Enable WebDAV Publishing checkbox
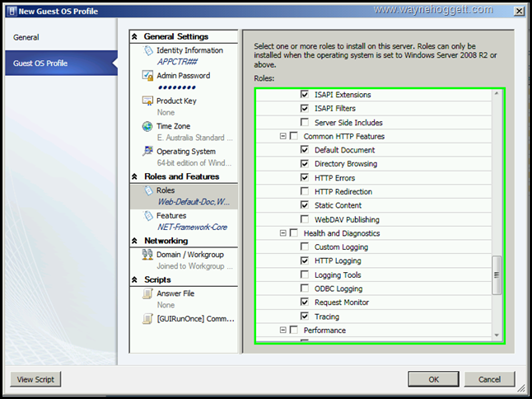The height and width of the screenshot is (399, 532). 305,219
